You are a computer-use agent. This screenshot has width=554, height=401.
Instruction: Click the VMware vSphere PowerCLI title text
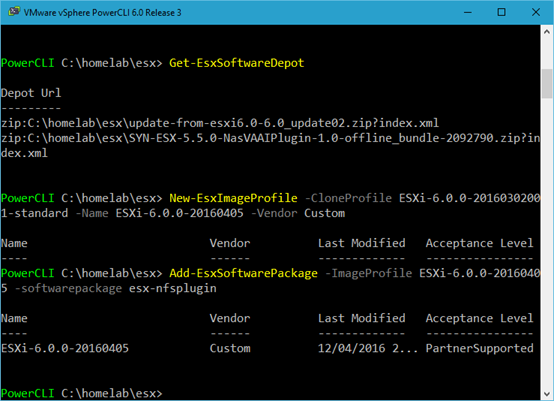click(102, 13)
